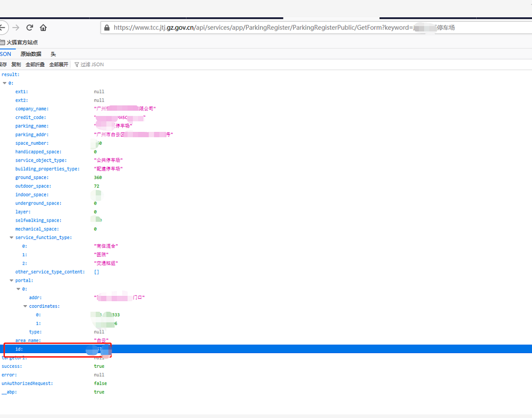532x418 pixels.
Task: Collapse the result 0 node arrow
Action: 5,83
